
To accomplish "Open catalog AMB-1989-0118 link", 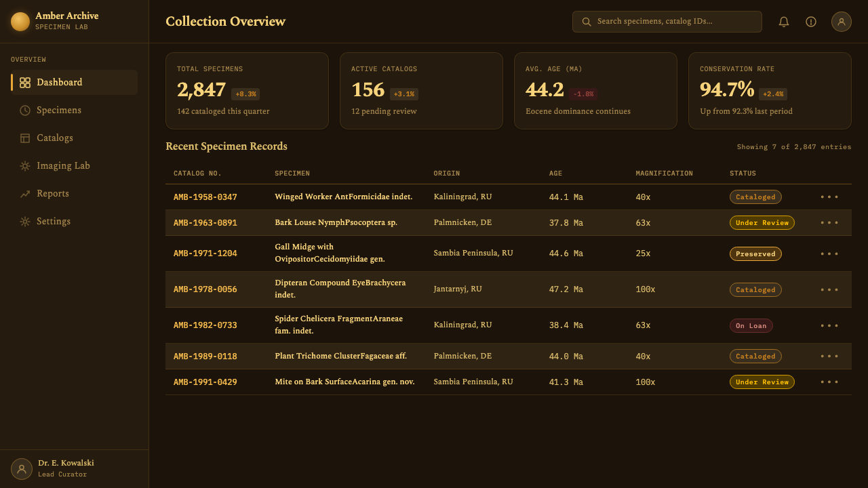I will click(x=205, y=357).
